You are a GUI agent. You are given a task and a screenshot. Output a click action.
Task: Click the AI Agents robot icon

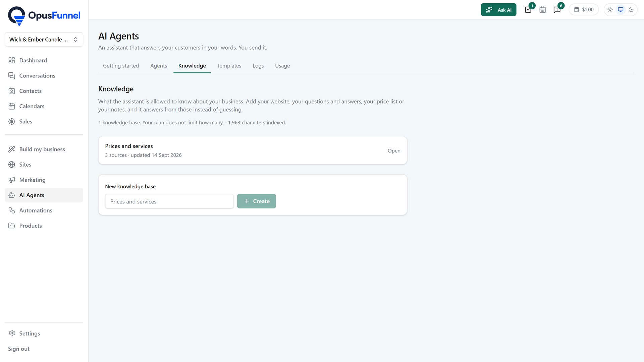[12, 195]
